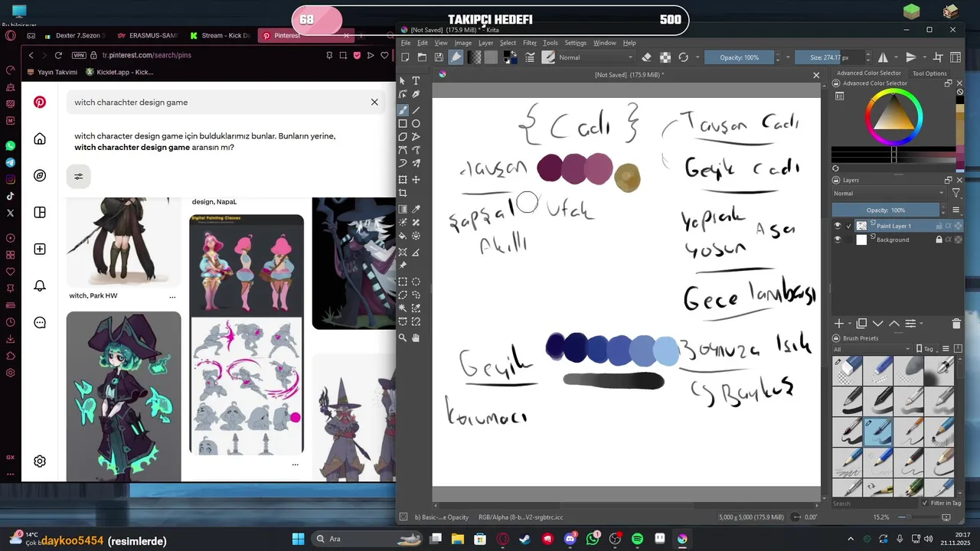Open the Yayın Takvimi bookmark

(x=52, y=72)
